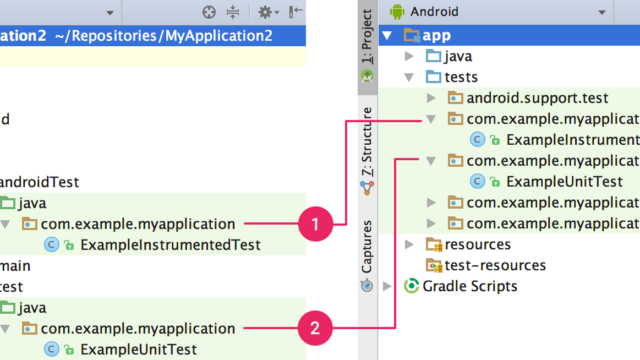
Task: Select the androidTest folder in left panel
Action: (x=40, y=182)
